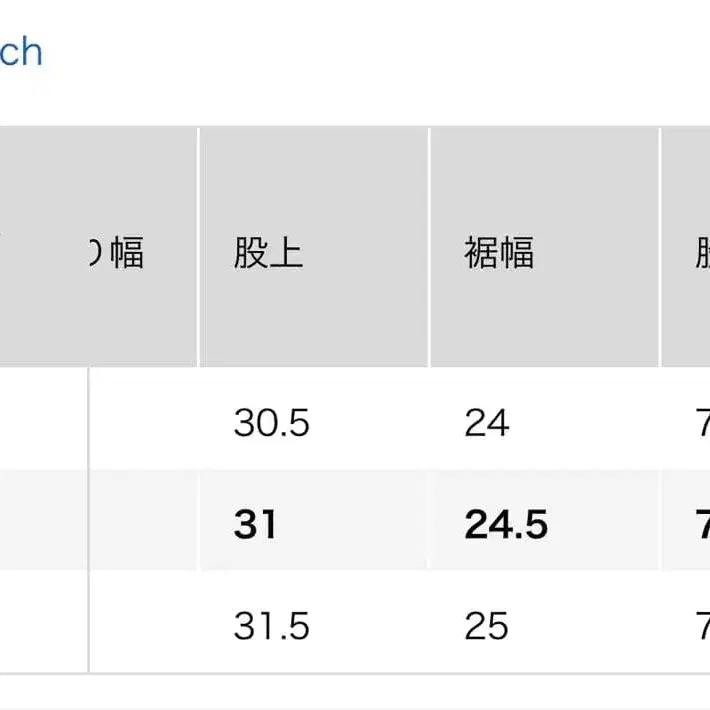This screenshot has height=710, width=710.
Task: Click the partially visible 'ch' unit link
Action: tap(20, 52)
